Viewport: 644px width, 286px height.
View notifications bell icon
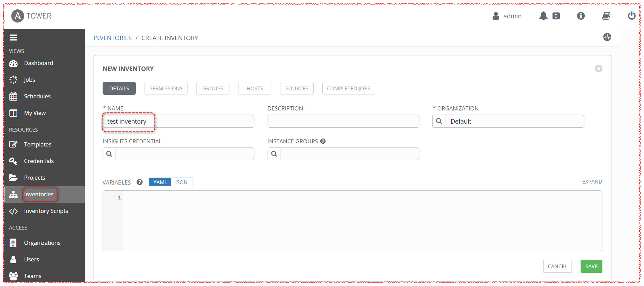pos(543,16)
